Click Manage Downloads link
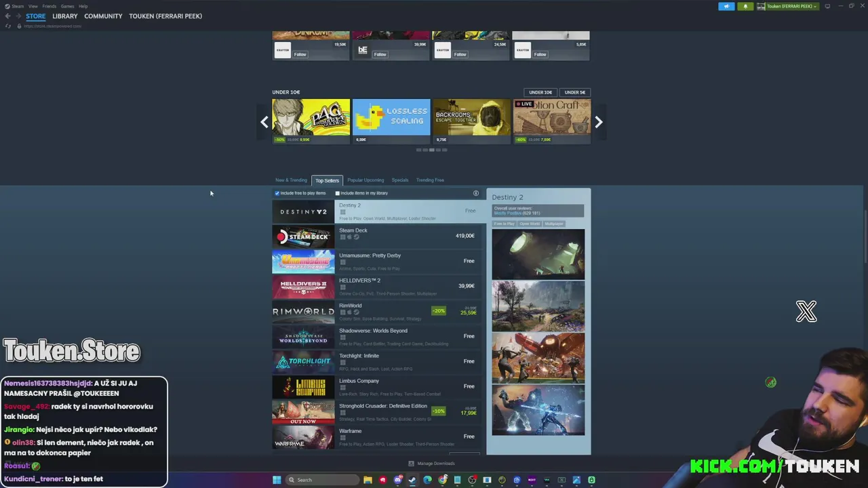The width and height of the screenshot is (868, 488). pyautogui.click(x=436, y=464)
